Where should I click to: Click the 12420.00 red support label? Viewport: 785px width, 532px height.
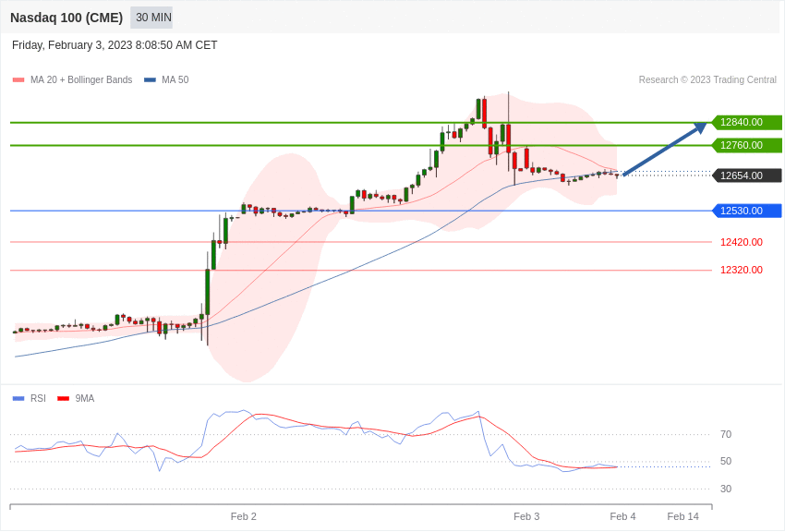742,242
